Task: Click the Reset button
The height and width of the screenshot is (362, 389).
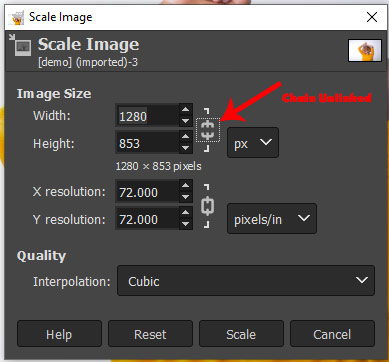Action: (x=150, y=334)
